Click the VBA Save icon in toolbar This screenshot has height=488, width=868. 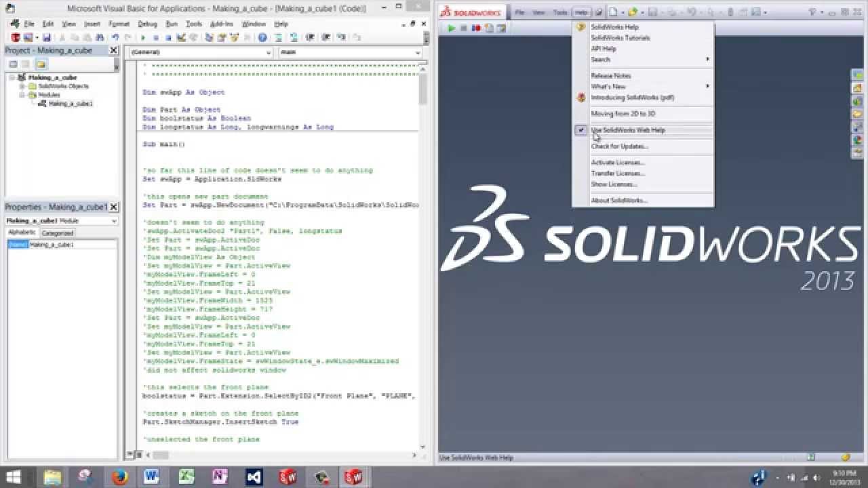(x=47, y=37)
